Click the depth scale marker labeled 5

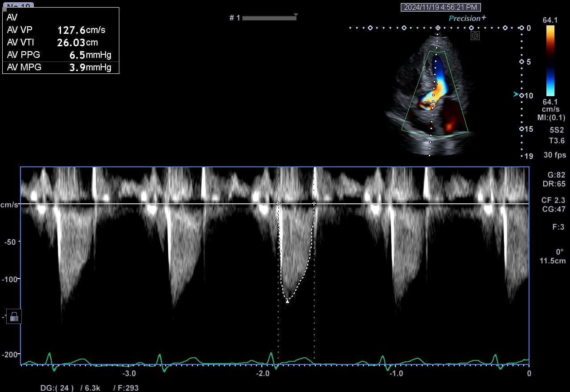click(x=529, y=62)
